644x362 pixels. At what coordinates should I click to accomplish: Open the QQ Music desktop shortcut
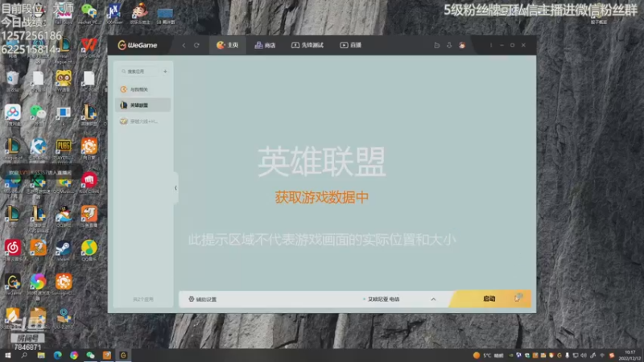coord(89,249)
